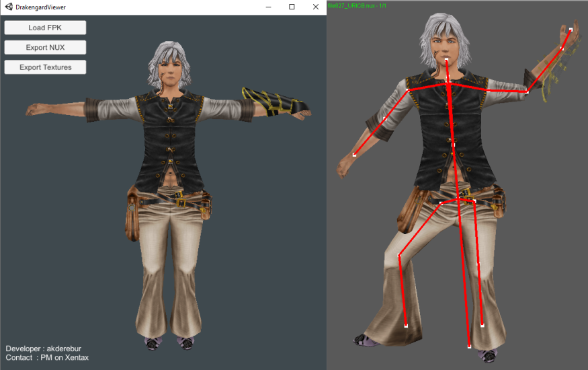Select the bent knee joint marker
The width and height of the screenshot is (588, 370).
point(400,255)
